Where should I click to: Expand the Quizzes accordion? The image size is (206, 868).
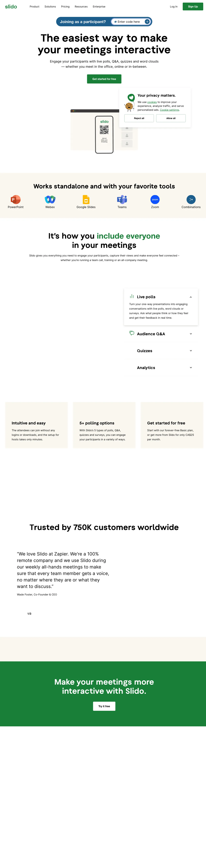coord(191,351)
